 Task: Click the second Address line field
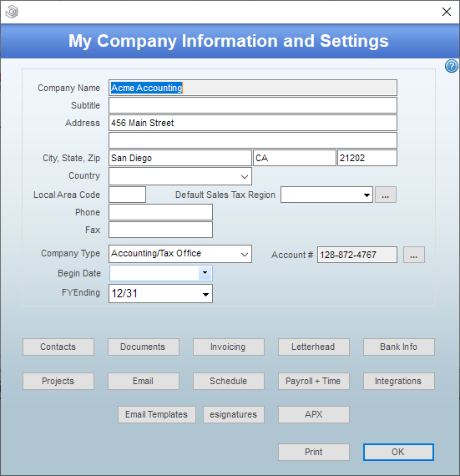coord(253,140)
